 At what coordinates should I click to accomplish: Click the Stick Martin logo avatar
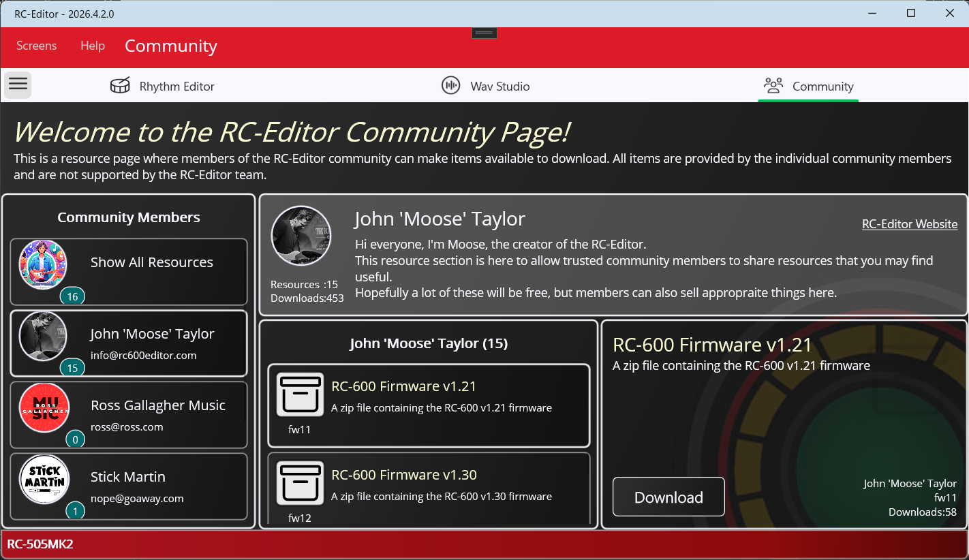(x=43, y=480)
